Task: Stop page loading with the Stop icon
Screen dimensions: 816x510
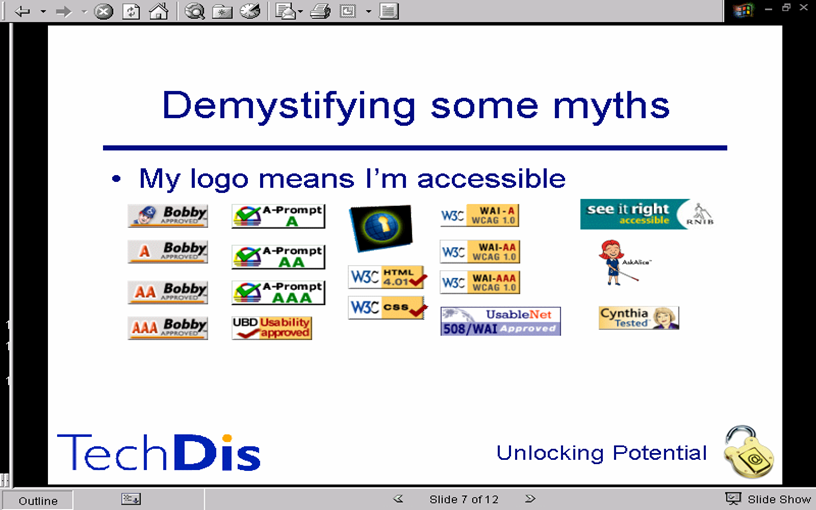Action: click(104, 11)
